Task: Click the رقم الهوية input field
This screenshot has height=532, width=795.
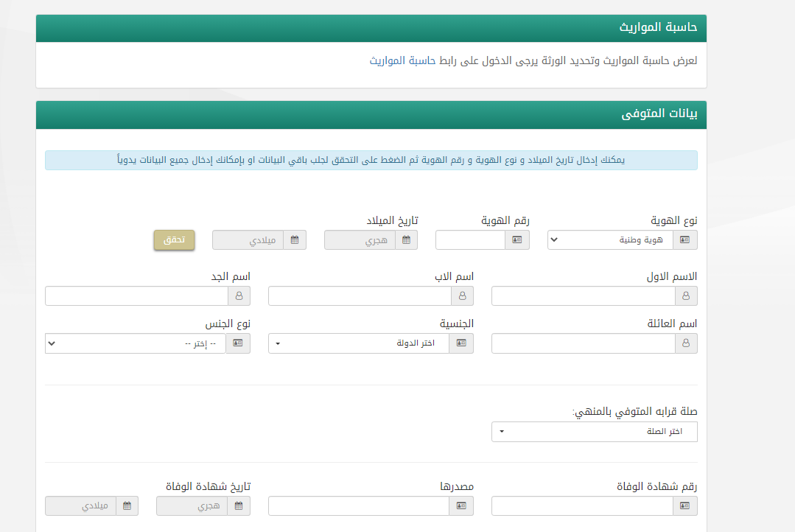Action: (470, 240)
